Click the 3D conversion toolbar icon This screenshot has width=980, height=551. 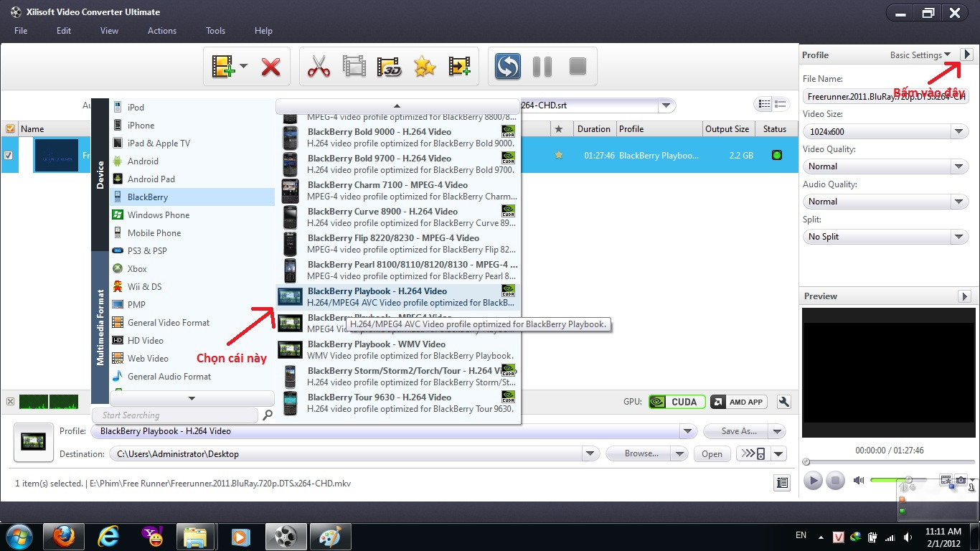coord(389,67)
